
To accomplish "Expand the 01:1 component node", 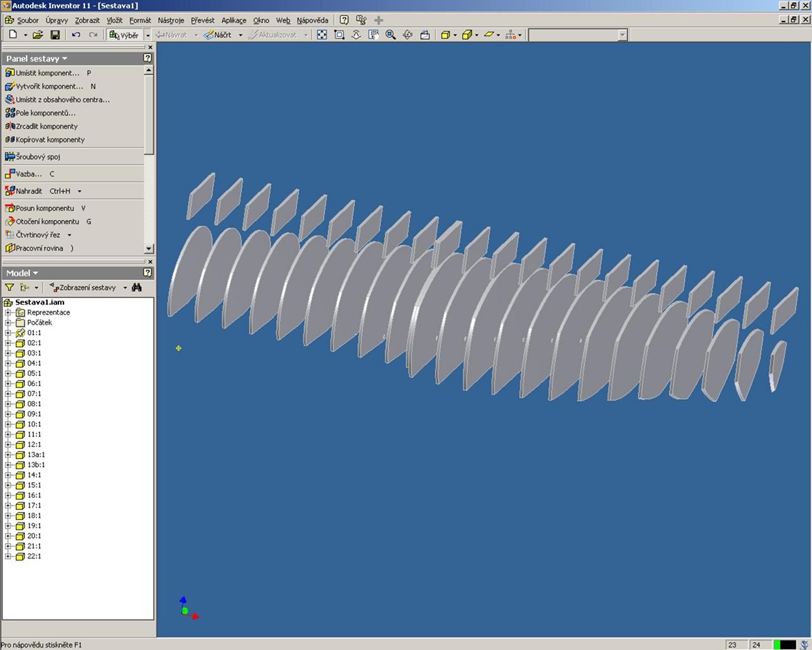I will [x=8, y=333].
